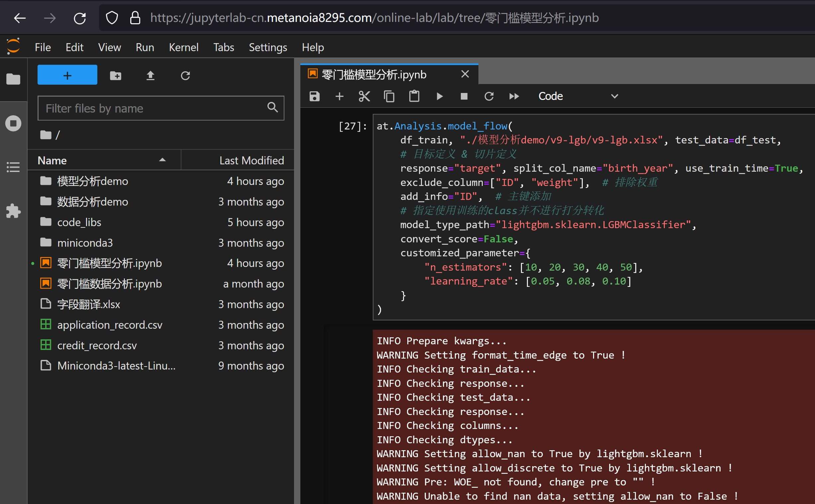Open the Running Terminals and Kernels sidebar
815x504 pixels.
tap(13, 123)
